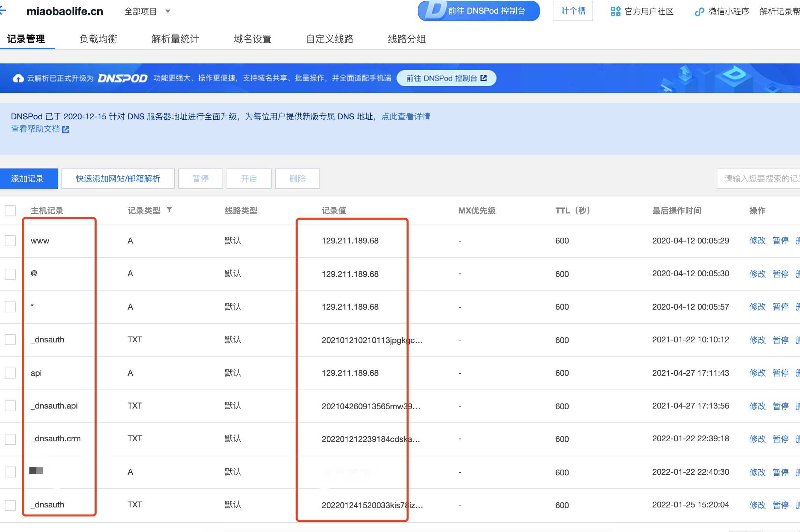Click the 吐个槽 feedback button

point(573,11)
